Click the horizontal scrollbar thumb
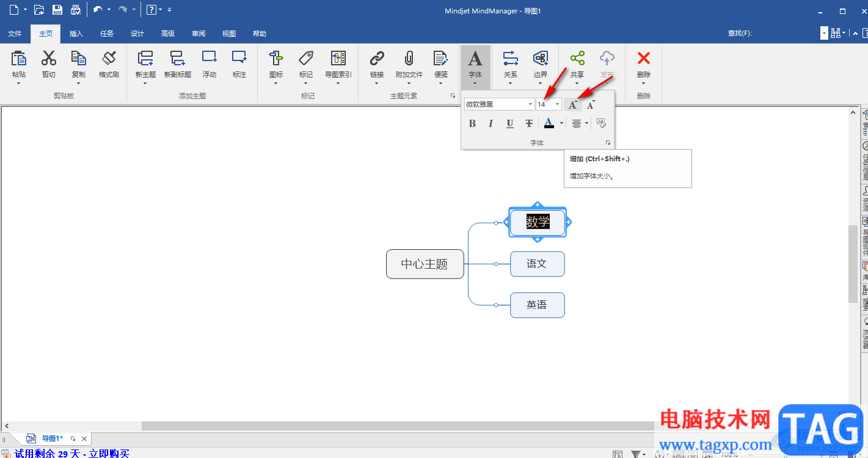 [398, 426]
